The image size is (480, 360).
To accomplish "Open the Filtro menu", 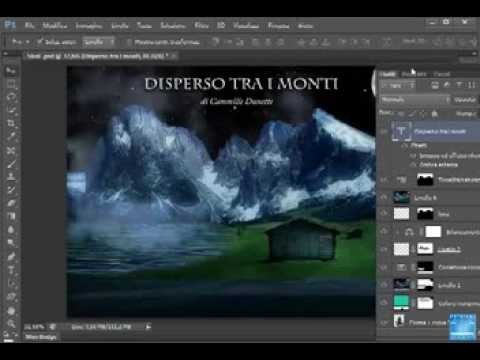I will [x=202, y=25].
